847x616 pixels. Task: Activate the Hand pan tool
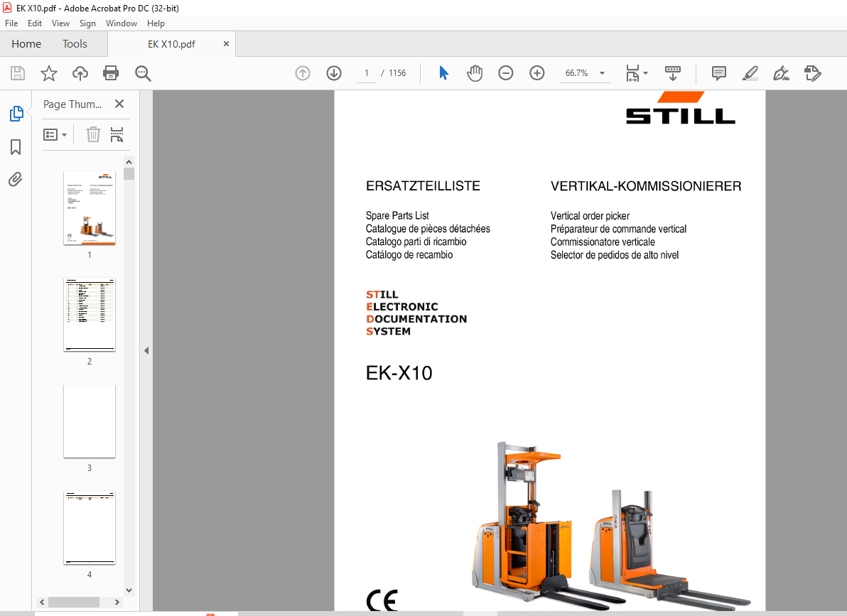tap(474, 73)
